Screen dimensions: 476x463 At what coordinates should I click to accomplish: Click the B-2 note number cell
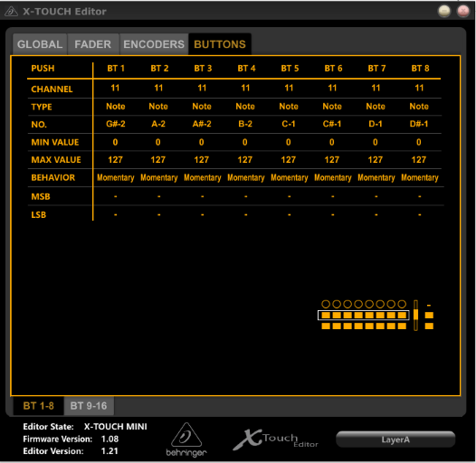coord(245,124)
